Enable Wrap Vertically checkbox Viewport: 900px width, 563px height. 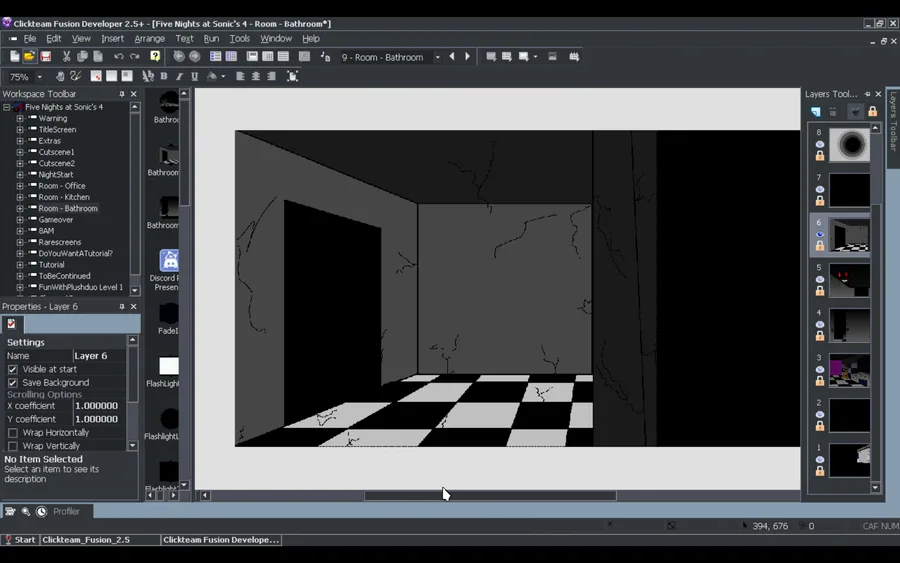coord(13,446)
